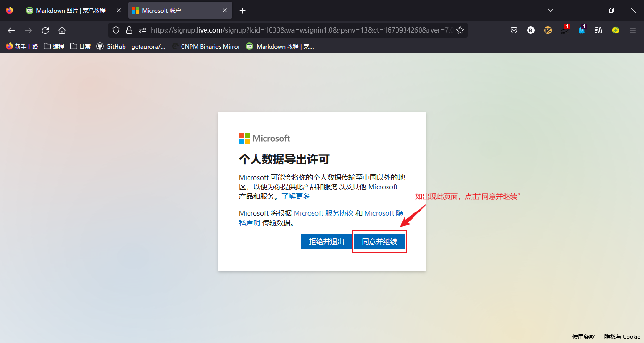Screen dimensions: 644x343
Task: Go back with the back arrow
Action: (x=11, y=30)
